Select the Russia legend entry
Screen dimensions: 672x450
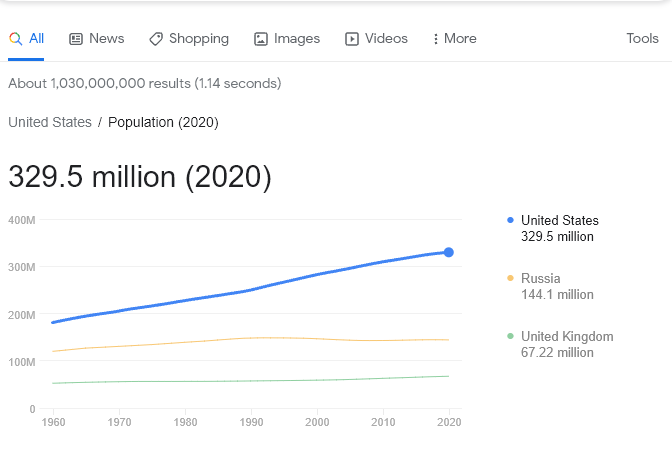pyautogui.click(x=550, y=286)
